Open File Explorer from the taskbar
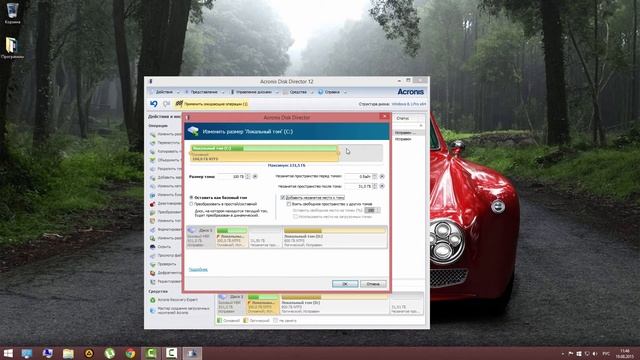 68,353
